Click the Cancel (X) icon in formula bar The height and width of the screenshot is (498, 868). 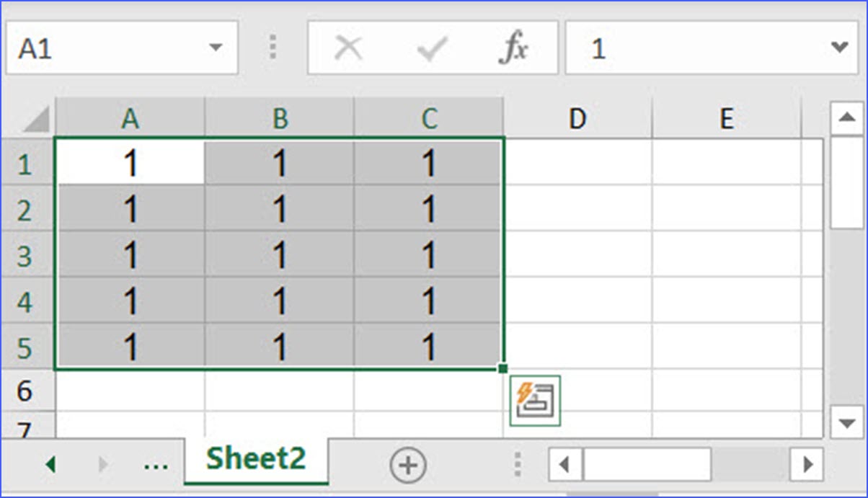[x=349, y=47]
